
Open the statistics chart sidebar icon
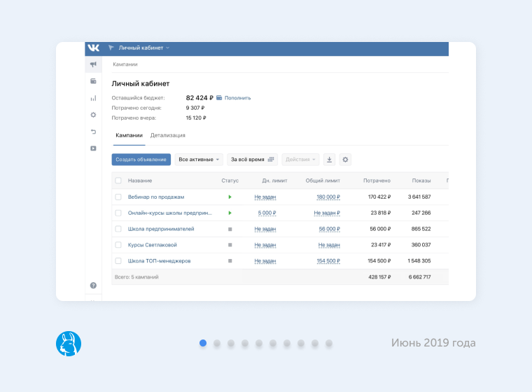click(x=93, y=98)
